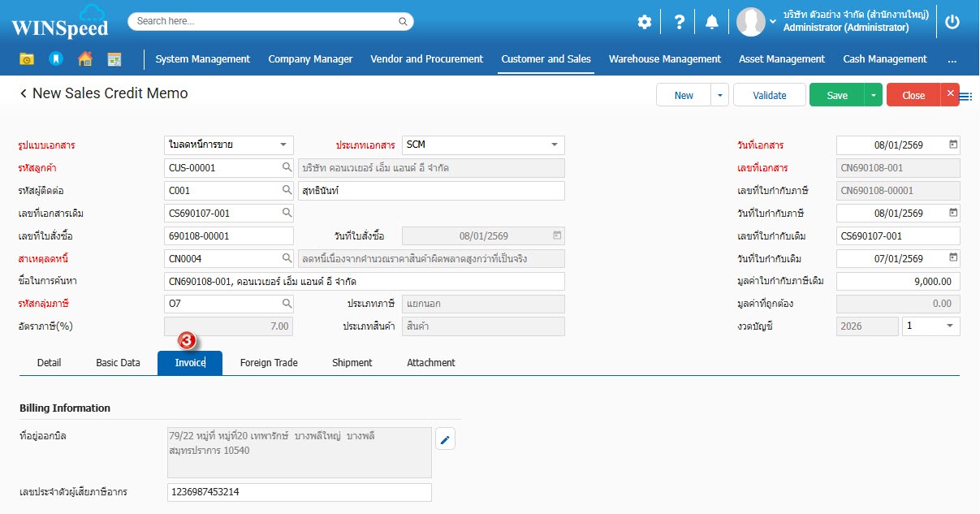980x514 pixels.
Task: Open the Save button dropdown arrow
Action: coord(874,95)
